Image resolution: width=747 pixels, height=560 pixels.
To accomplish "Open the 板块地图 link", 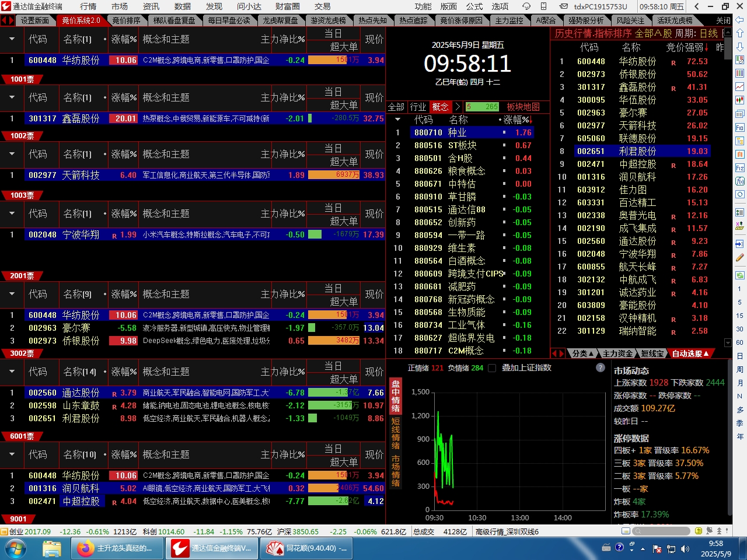I will pyautogui.click(x=523, y=107).
